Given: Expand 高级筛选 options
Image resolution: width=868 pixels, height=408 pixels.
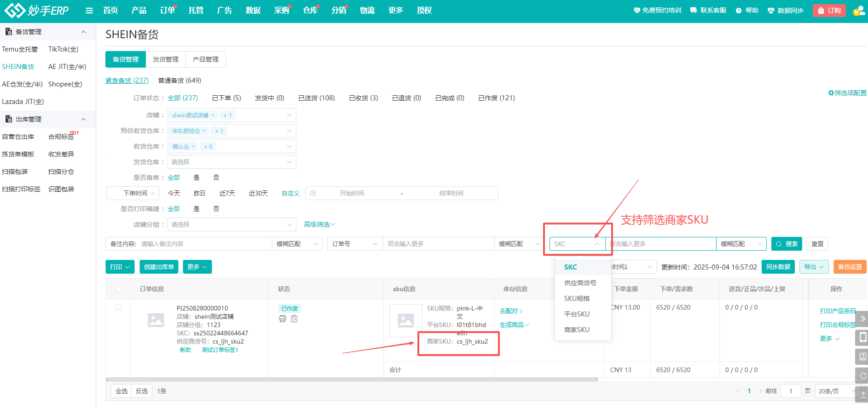Looking at the screenshot, I should point(319,224).
